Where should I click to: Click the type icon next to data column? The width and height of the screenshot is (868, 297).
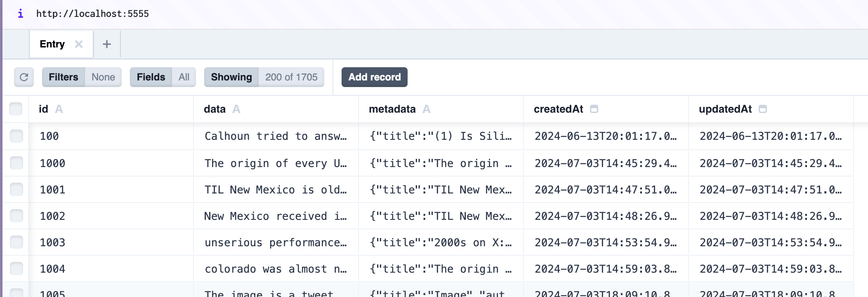(x=236, y=109)
